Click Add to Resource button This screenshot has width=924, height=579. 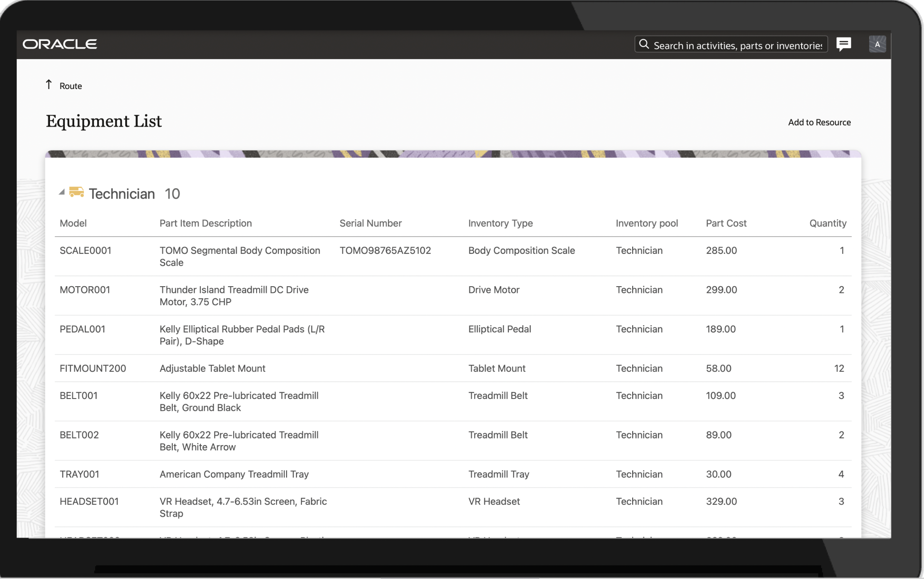point(819,122)
